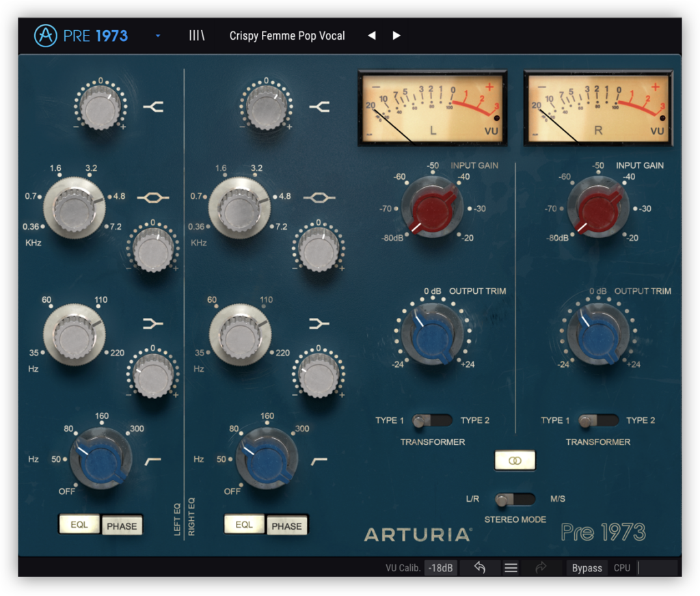Viewport: 700px width, 596px height.
Task: Toggle left channel PHASE button
Action: point(122,526)
